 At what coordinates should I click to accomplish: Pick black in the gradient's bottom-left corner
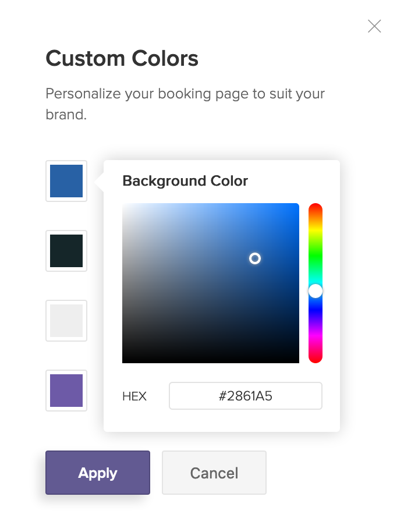coord(124,361)
